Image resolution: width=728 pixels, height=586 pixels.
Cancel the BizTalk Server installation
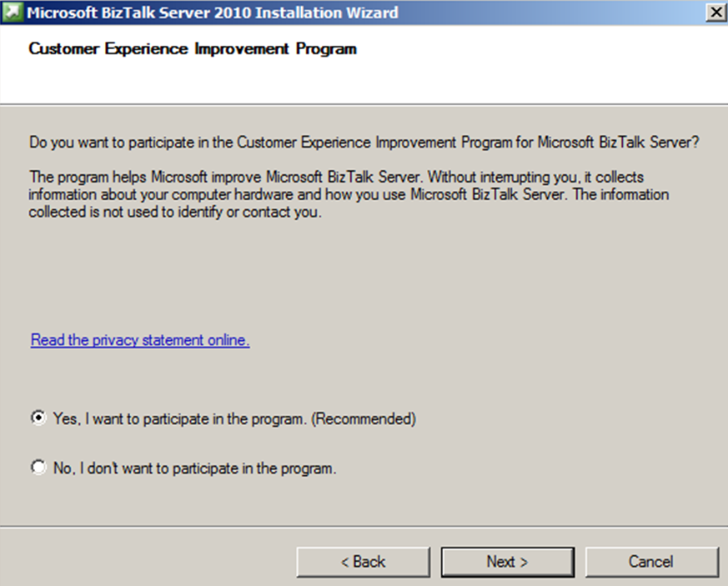pyautogui.click(x=651, y=562)
